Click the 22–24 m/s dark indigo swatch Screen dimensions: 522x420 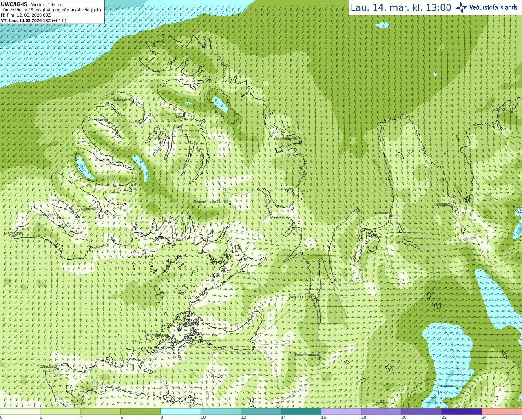[x=462, y=411]
